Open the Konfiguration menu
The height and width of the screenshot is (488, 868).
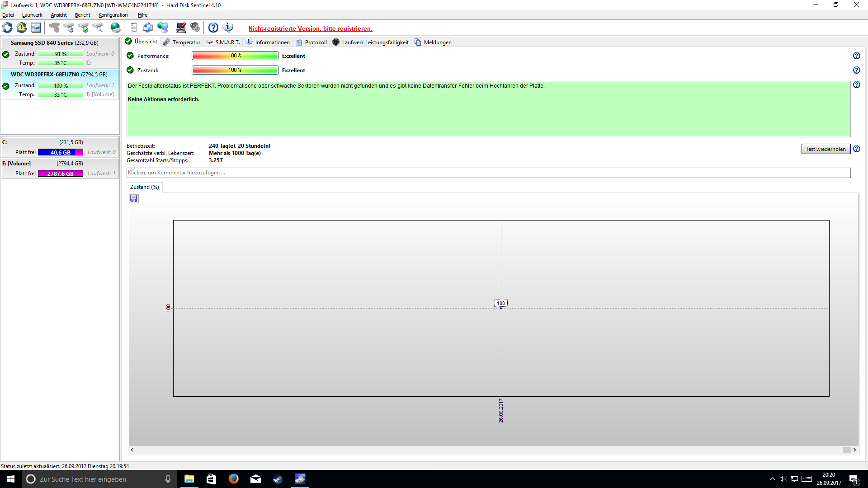click(x=113, y=15)
